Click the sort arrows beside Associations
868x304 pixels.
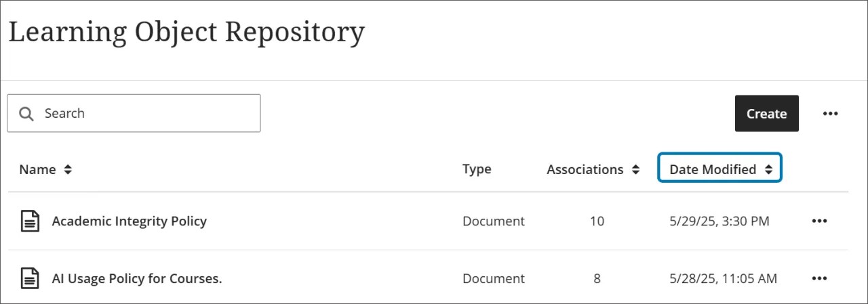coord(635,170)
